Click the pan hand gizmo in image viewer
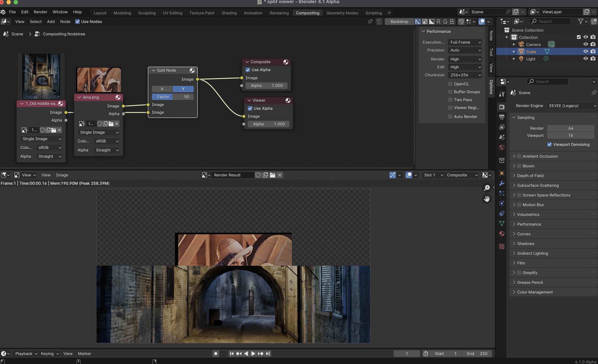 pos(487,199)
